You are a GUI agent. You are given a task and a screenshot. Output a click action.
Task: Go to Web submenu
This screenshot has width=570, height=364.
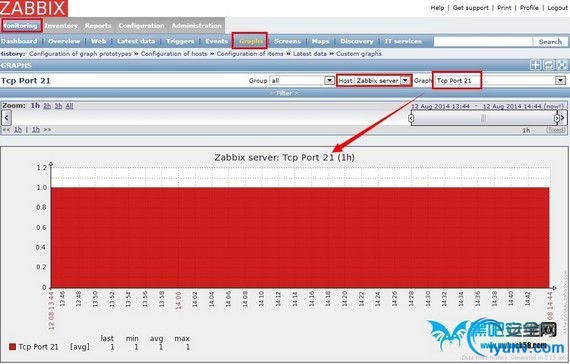(99, 41)
